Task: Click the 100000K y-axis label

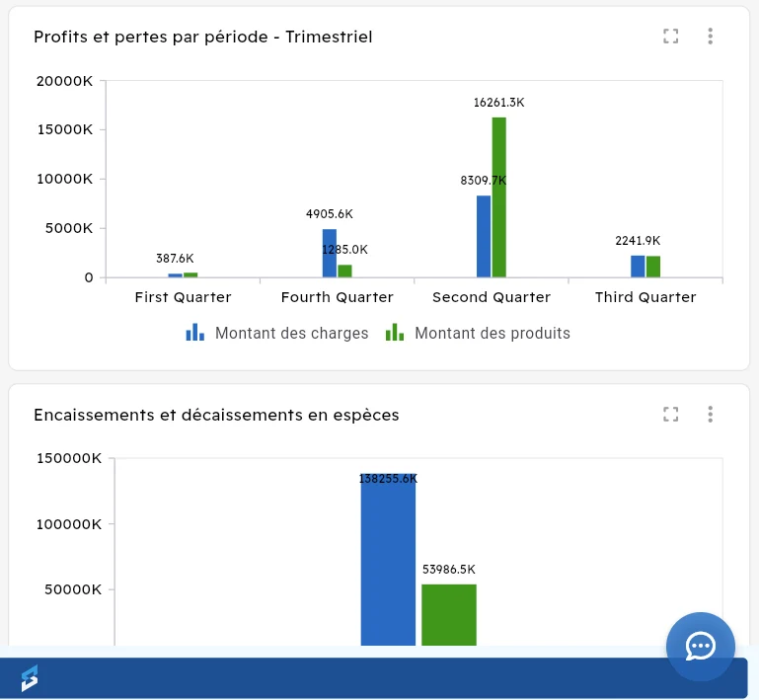Action: click(69, 524)
